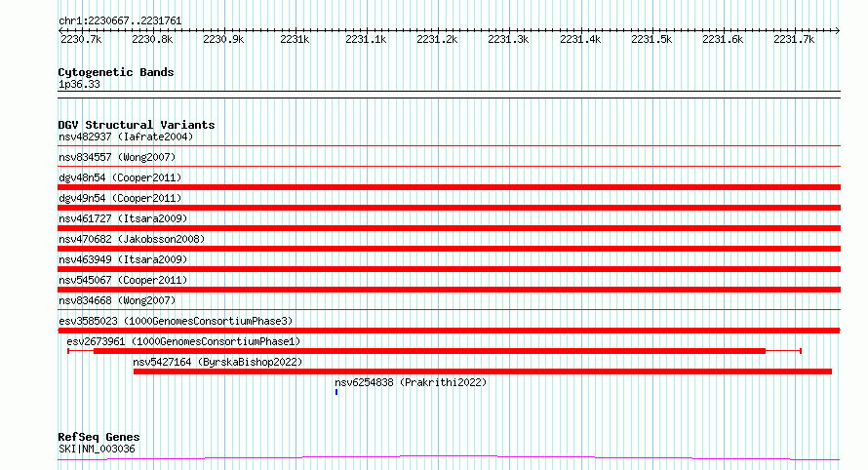Open the DGV Structural Variants track heading
Screen dimensions: 868x470
tap(137, 125)
